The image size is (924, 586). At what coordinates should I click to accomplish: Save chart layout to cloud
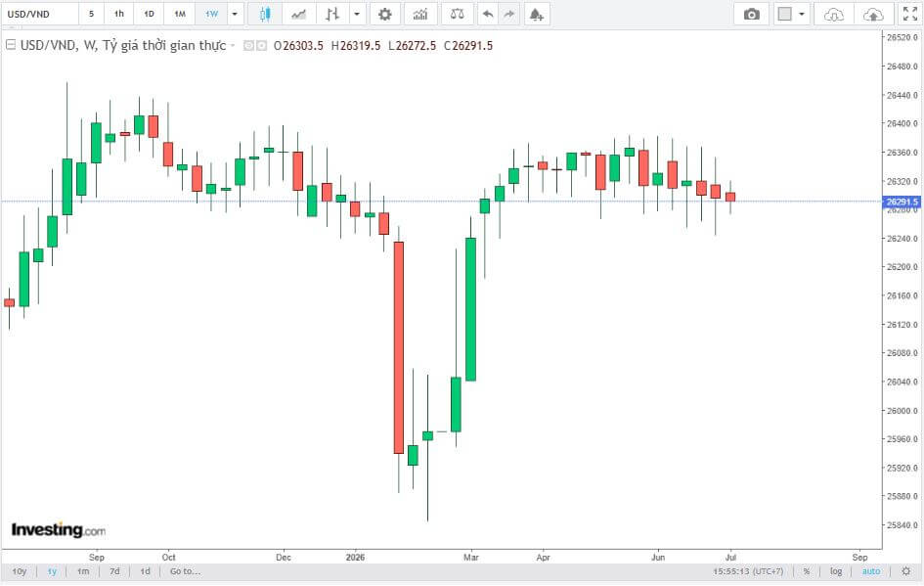(873, 14)
